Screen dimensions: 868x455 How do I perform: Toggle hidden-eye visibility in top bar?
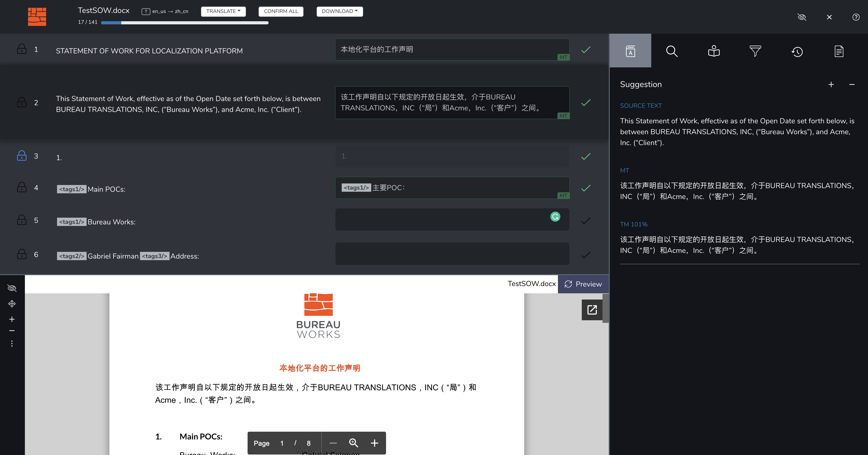[x=802, y=17]
